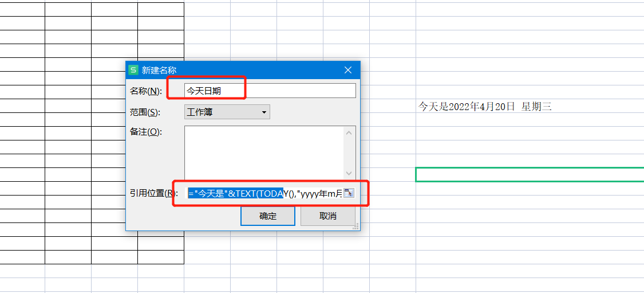Image resolution: width=644 pixels, height=293 pixels.
Task: Click the 范围(S): label
Action: pyautogui.click(x=145, y=112)
